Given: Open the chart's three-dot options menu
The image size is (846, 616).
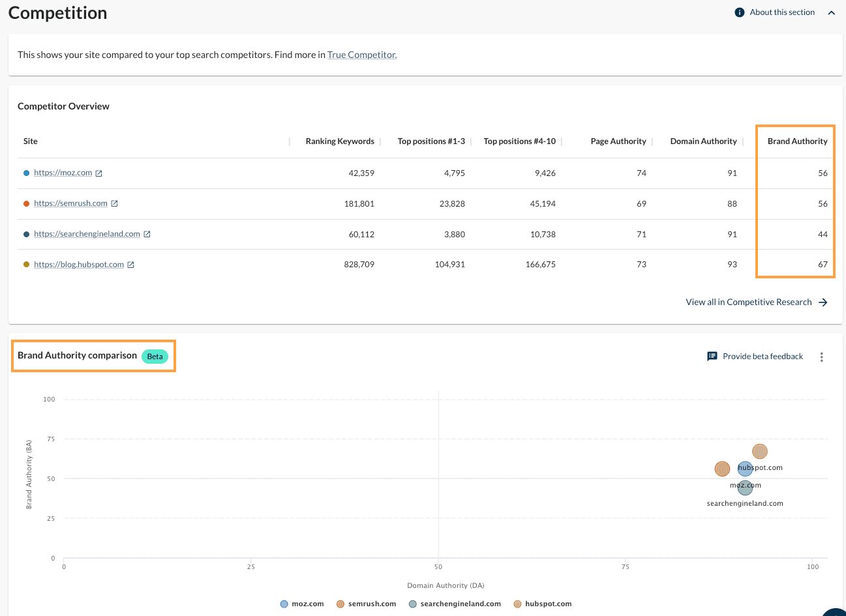Looking at the screenshot, I should 822,357.
